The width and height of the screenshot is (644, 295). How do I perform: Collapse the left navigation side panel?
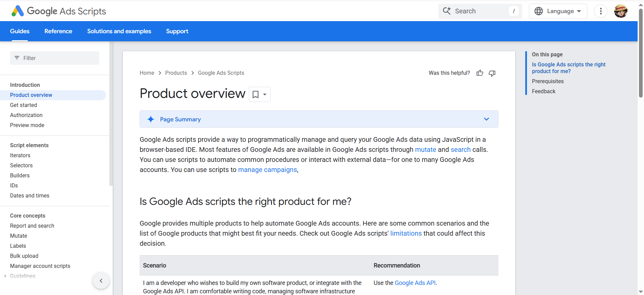tap(101, 281)
